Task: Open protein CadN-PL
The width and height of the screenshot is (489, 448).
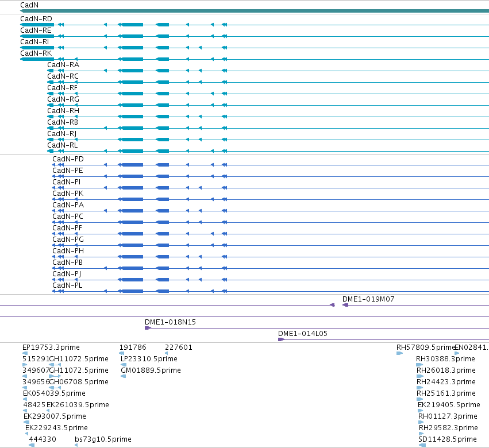Action: [67, 286]
